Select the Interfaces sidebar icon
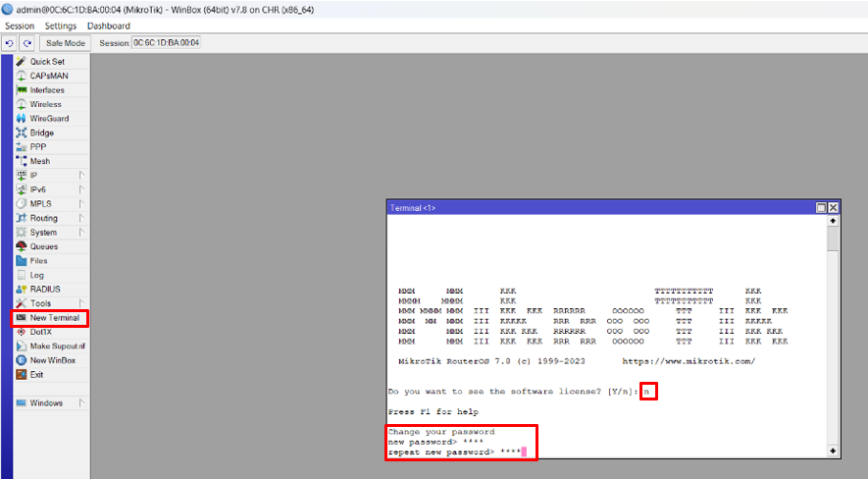 (22, 90)
